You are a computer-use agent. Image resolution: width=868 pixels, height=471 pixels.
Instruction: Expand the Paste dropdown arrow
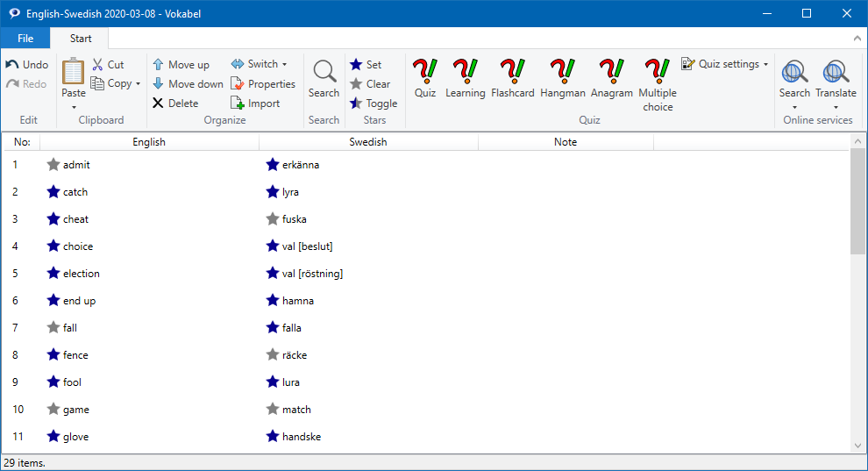(x=74, y=107)
